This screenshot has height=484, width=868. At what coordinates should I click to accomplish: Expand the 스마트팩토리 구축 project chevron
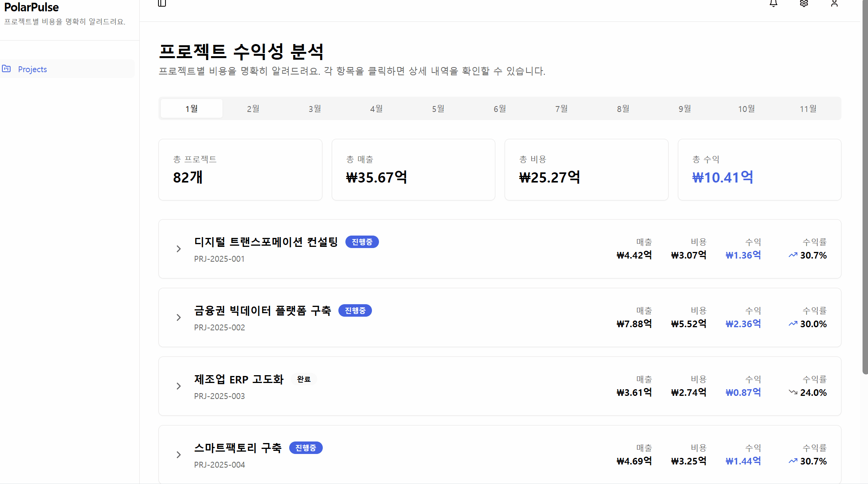[178, 455]
